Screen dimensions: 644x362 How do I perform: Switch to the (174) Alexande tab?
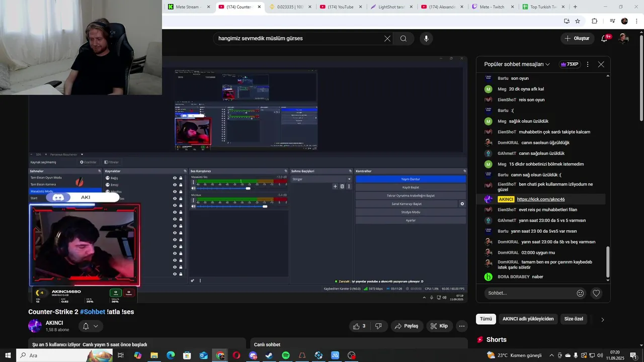coord(442,7)
